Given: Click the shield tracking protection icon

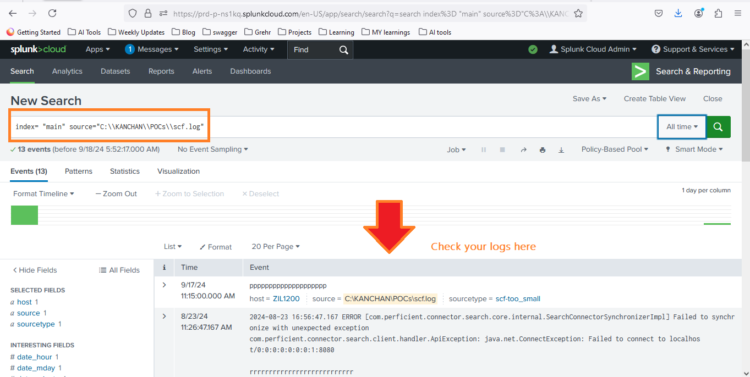Looking at the screenshot, I should tap(133, 13).
